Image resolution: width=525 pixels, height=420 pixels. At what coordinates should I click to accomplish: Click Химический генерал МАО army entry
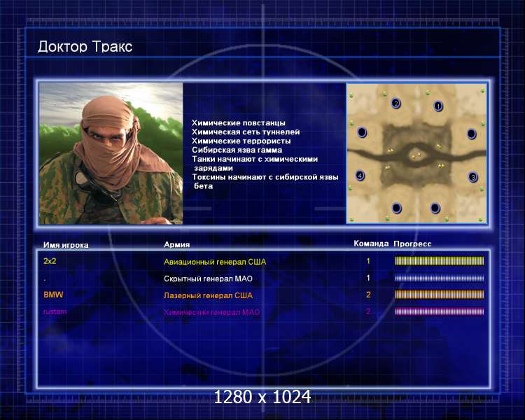pos(211,312)
